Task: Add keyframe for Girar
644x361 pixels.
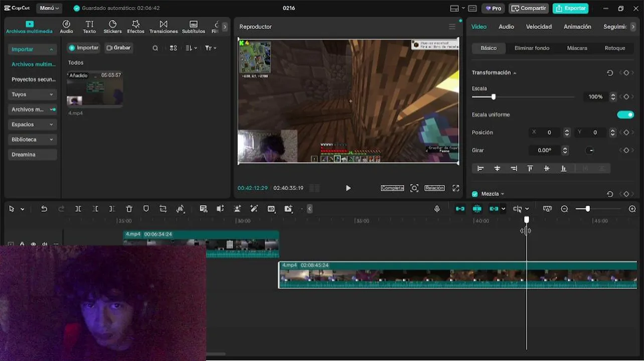Action: pyautogui.click(x=626, y=150)
